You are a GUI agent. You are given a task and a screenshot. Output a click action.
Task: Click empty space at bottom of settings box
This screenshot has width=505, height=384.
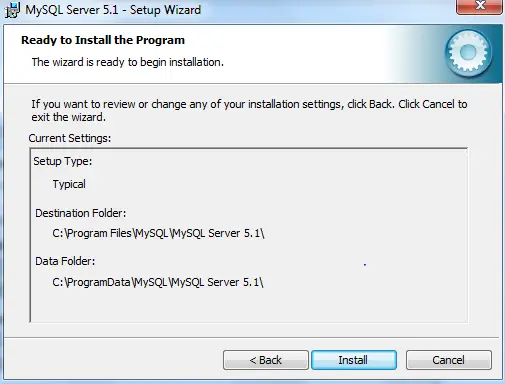[x=249, y=306]
